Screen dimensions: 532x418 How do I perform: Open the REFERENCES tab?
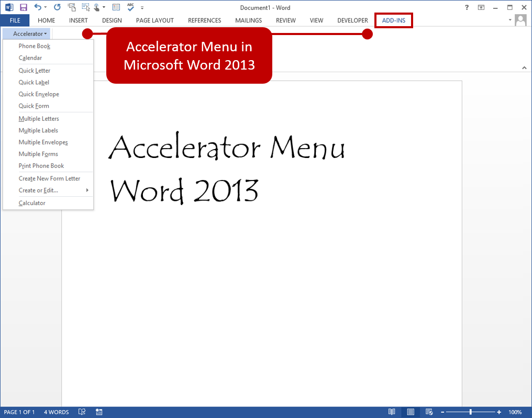pos(205,20)
